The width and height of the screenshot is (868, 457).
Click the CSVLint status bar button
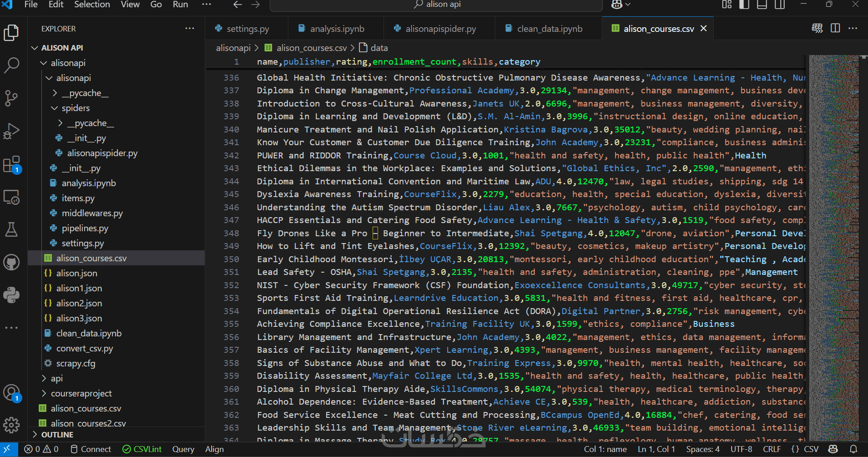click(142, 449)
